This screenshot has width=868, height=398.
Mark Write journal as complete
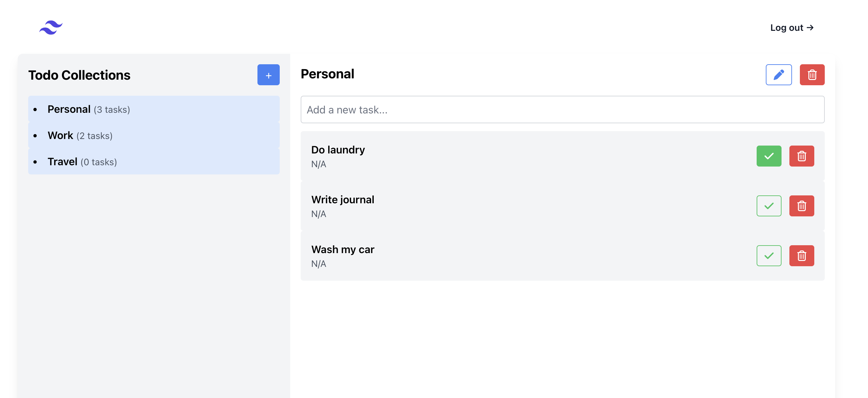pyautogui.click(x=769, y=206)
